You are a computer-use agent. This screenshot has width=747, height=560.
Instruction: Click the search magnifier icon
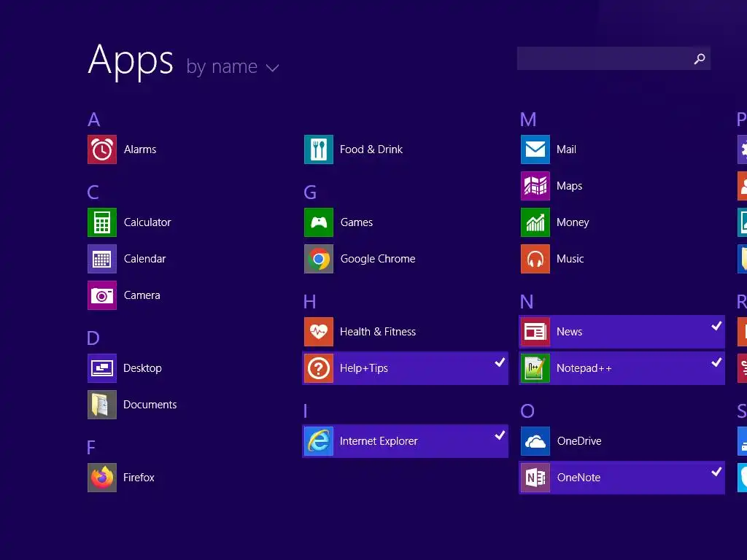point(700,58)
